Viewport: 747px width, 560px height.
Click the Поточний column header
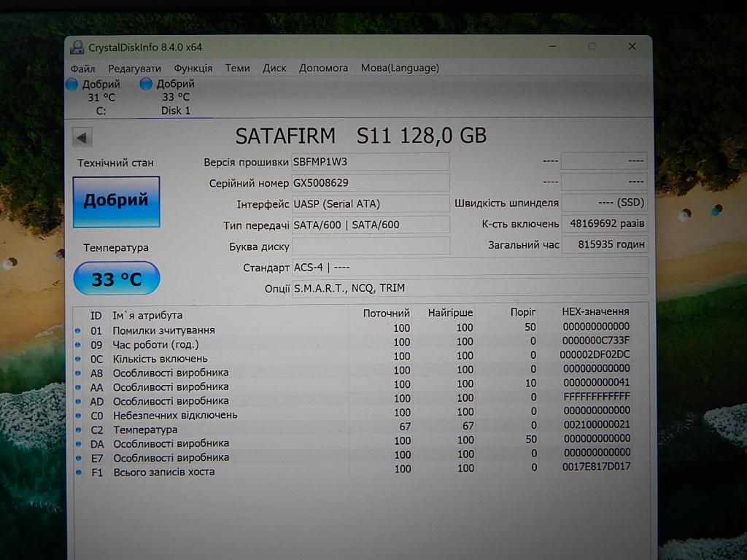pyautogui.click(x=386, y=313)
